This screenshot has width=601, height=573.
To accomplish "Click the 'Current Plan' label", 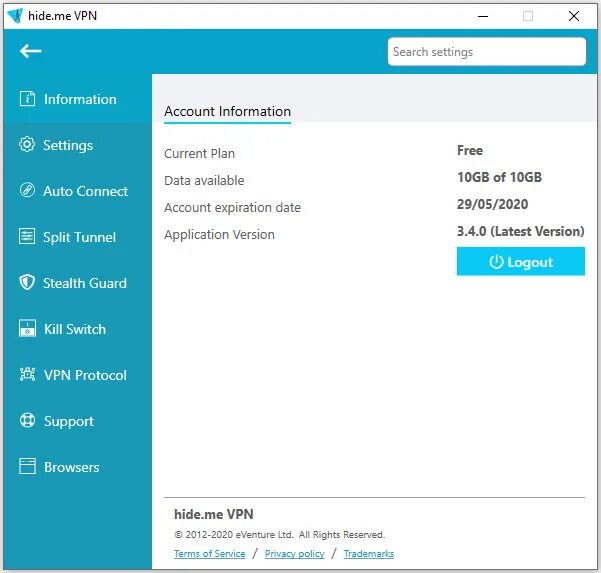I will click(x=199, y=154).
